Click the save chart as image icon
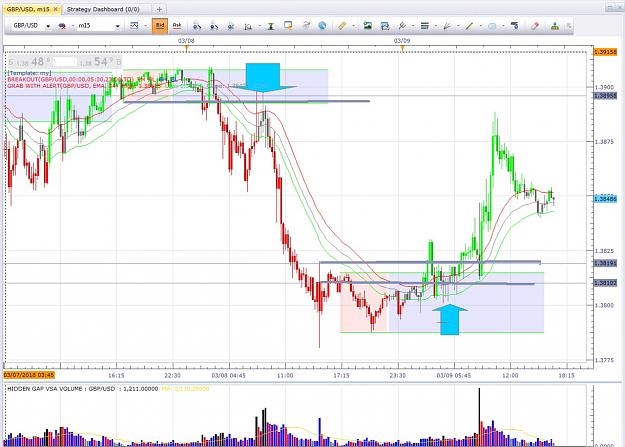This screenshot has height=447, width=625. 368,26
